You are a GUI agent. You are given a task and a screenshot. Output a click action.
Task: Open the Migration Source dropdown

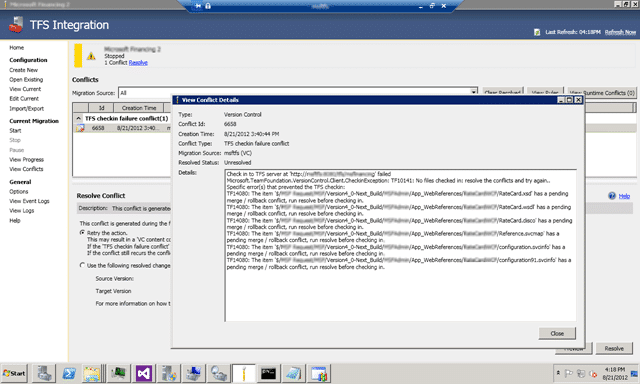[473, 93]
